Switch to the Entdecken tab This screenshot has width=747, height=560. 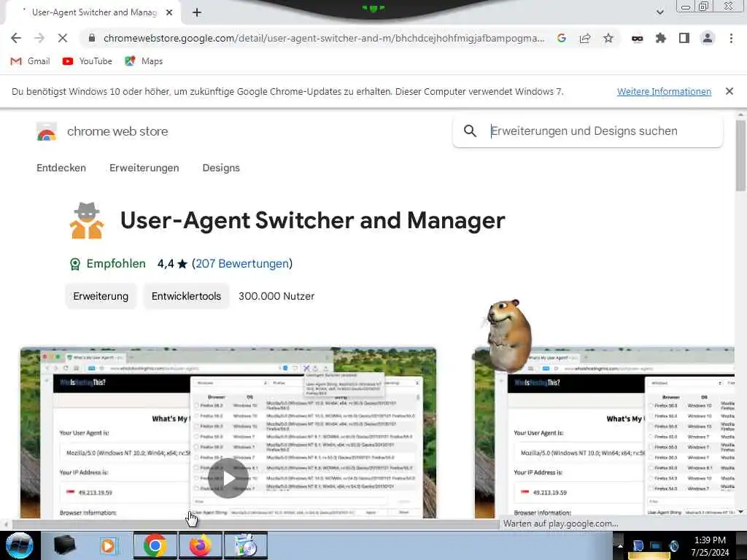(x=61, y=168)
